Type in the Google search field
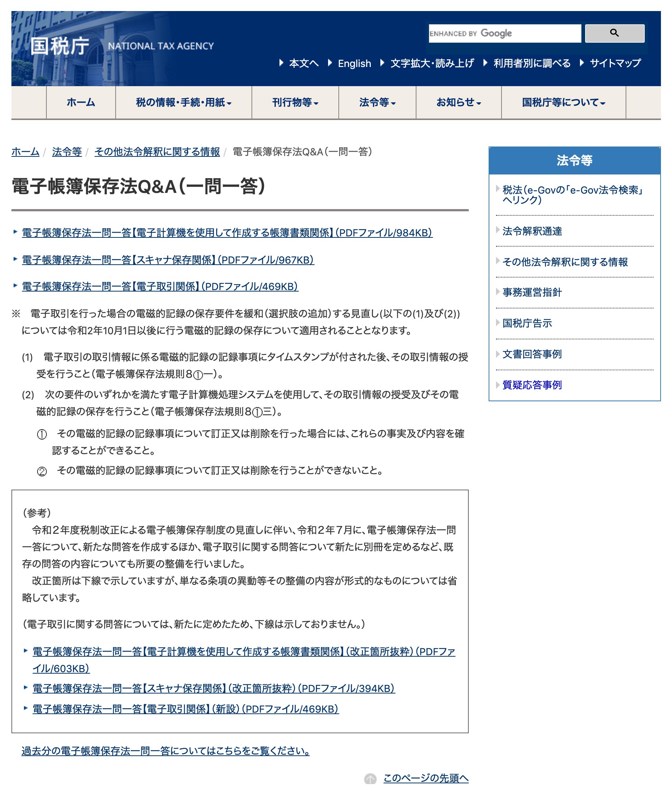672x801 pixels. pyautogui.click(x=504, y=33)
